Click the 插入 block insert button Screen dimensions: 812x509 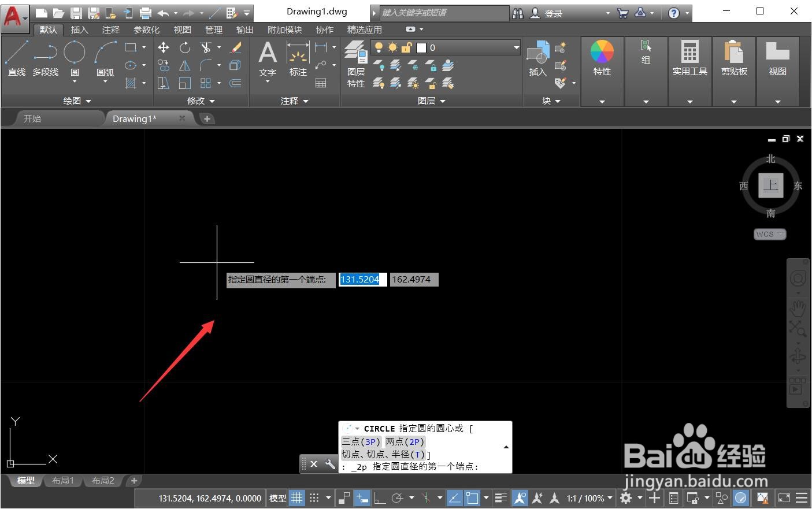pyautogui.click(x=538, y=58)
